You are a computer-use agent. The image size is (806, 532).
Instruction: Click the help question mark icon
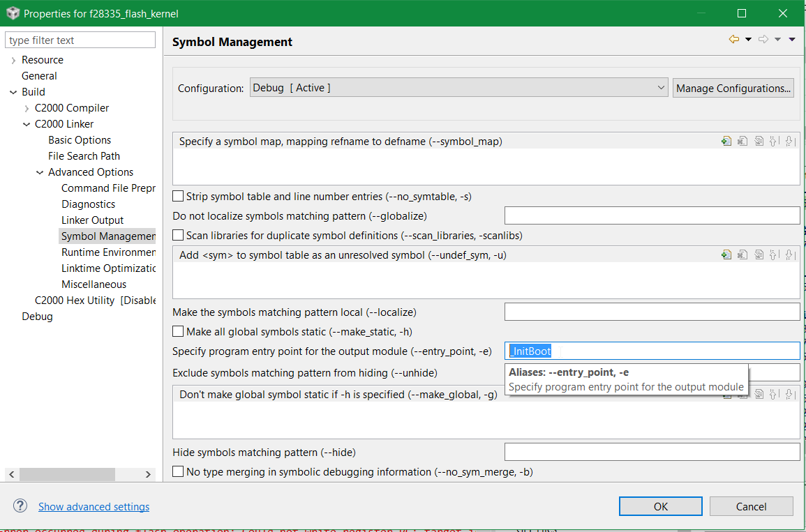pyautogui.click(x=20, y=506)
